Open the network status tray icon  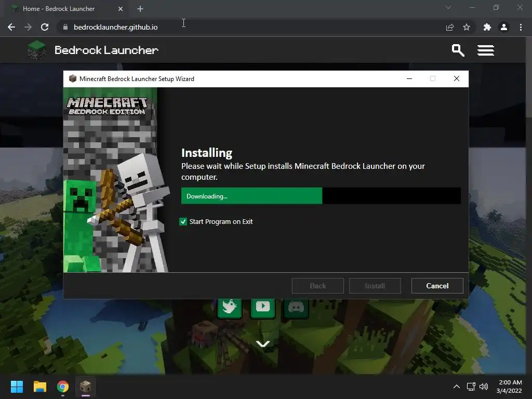(471, 387)
